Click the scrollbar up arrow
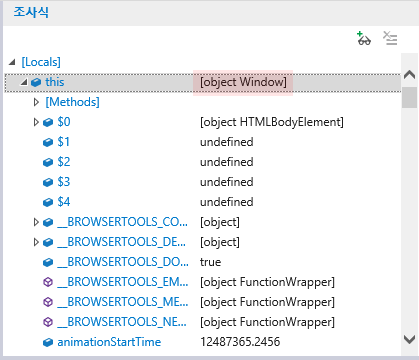Image resolution: width=419 pixels, height=360 pixels. point(409,75)
